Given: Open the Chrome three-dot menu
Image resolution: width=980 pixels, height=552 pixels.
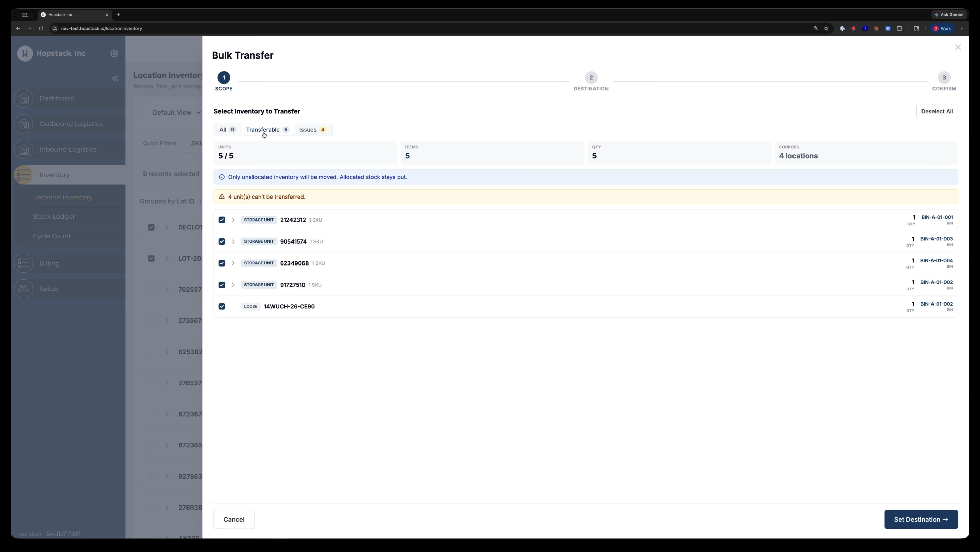Looking at the screenshot, I should click(x=962, y=29).
